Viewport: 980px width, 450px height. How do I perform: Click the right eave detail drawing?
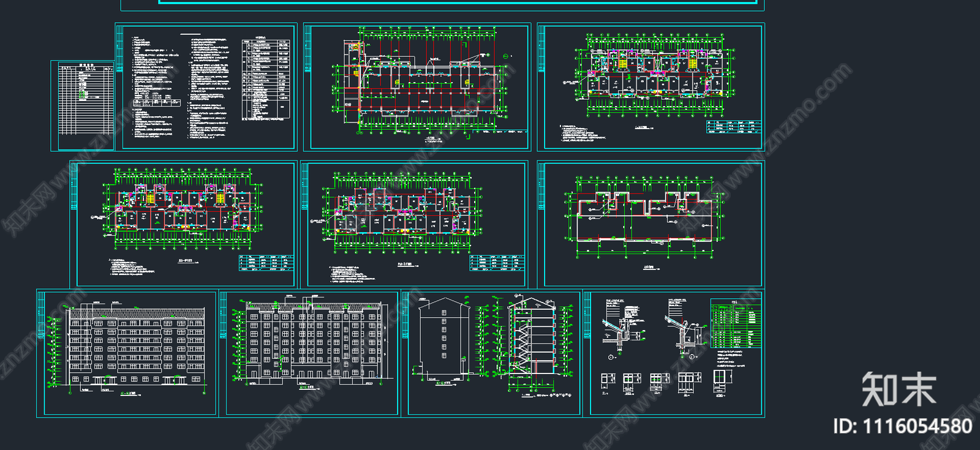pyautogui.click(x=684, y=328)
